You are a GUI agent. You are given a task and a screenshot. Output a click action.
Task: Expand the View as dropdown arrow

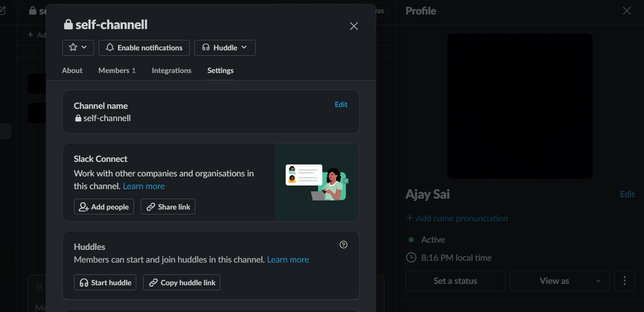(x=598, y=281)
